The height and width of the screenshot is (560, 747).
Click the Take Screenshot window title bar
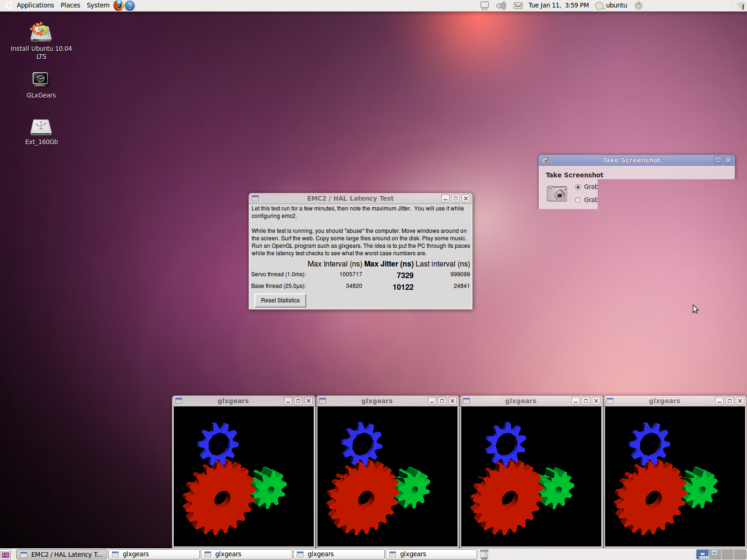click(631, 160)
